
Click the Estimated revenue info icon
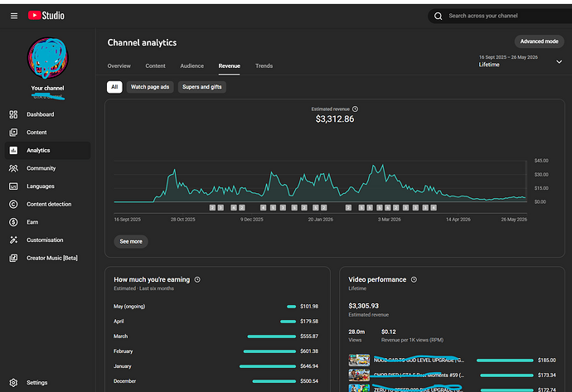click(x=356, y=109)
